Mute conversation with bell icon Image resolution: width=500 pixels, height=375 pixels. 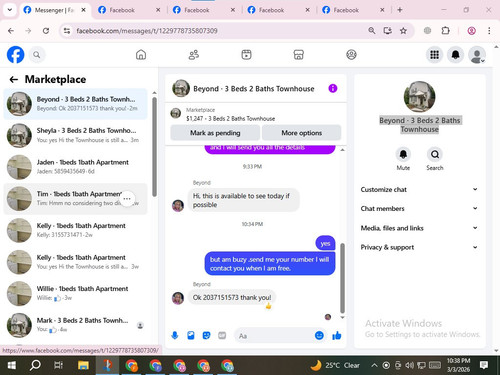pyautogui.click(x=403, y=154)
